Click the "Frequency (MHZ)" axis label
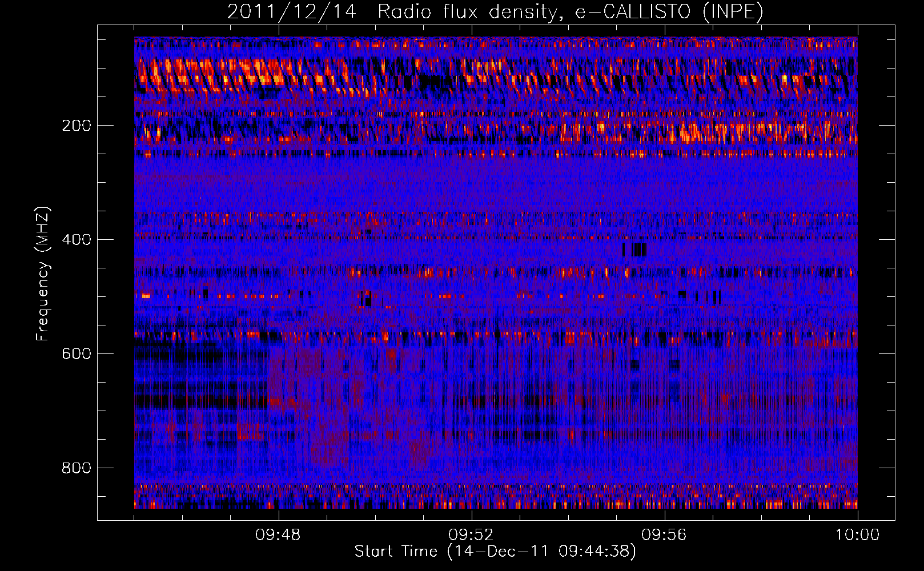This screenshot has width=924, height=571. pos(42,274)
